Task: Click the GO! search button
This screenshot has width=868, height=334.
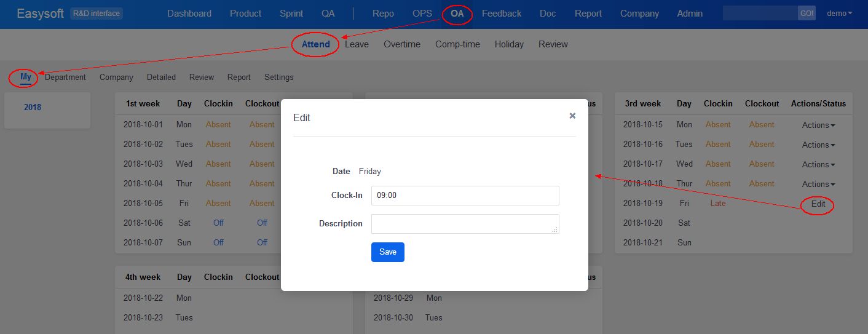Action: pyautogui.click(x=807, y=14)
